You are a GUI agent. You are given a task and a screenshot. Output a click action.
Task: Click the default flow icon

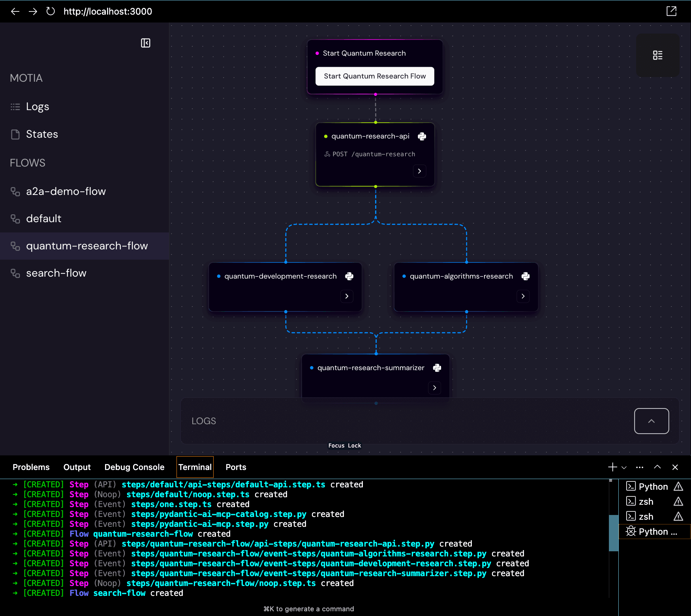point(15,219)
